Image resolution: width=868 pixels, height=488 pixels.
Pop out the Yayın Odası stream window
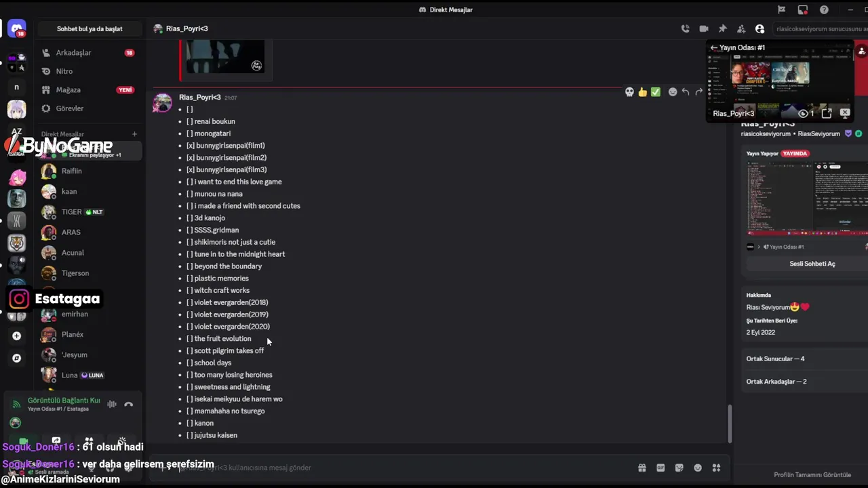tap(827, 113)
